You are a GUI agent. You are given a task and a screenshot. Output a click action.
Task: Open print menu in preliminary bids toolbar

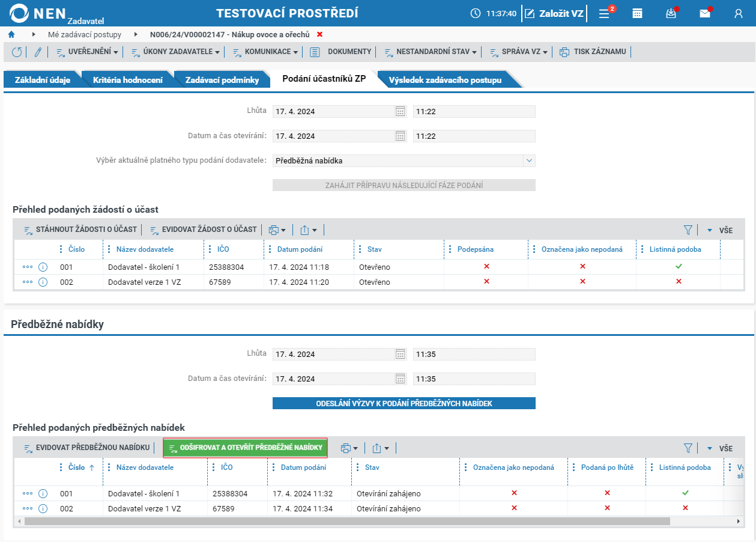[349, 448]
